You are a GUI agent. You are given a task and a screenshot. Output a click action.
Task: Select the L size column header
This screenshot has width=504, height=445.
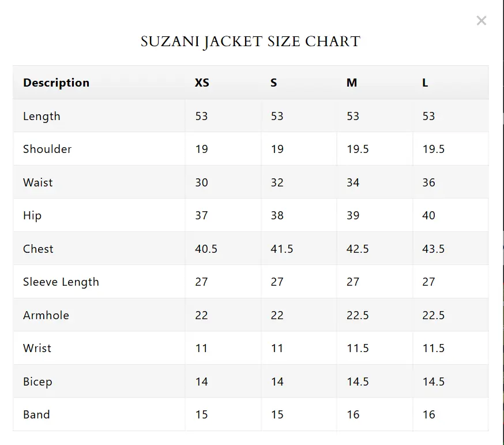tap(425, 83)
